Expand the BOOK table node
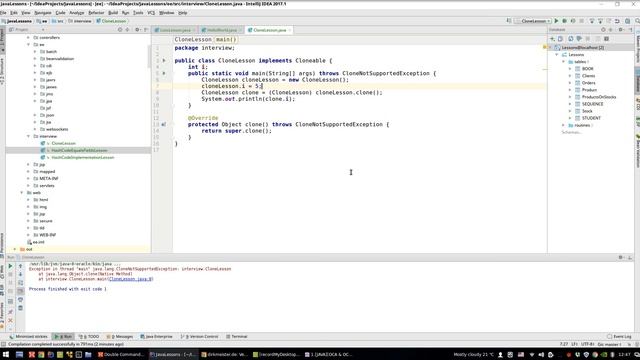Image resolution: width=640 pixels, height=360 pixels. 570,69
